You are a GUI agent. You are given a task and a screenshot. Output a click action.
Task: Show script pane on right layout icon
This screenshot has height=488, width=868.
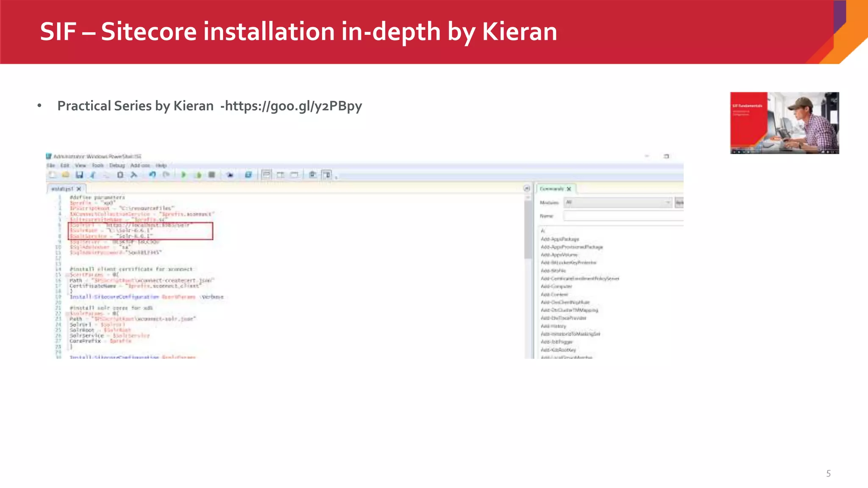pos(281,175)
